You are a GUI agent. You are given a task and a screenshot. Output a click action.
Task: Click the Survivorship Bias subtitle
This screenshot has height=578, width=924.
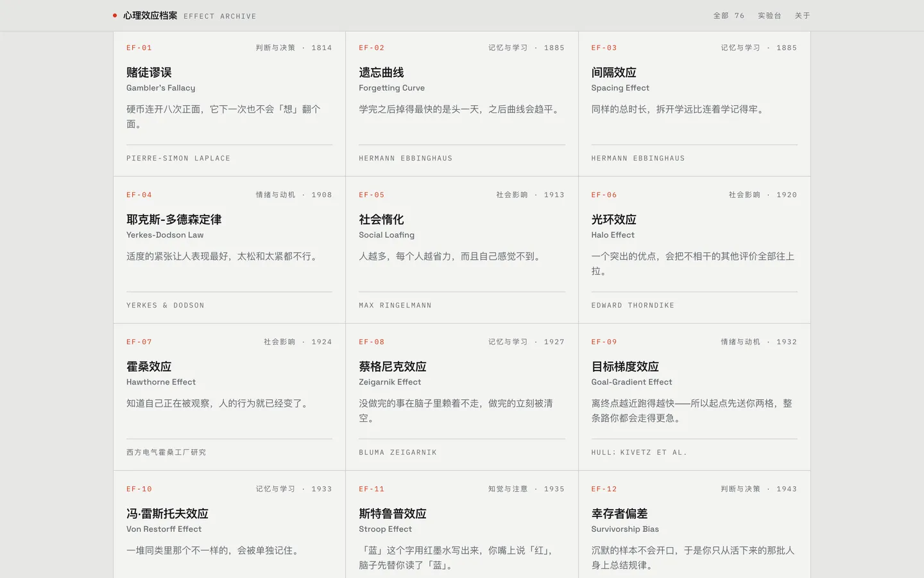[x=625, y=529]
